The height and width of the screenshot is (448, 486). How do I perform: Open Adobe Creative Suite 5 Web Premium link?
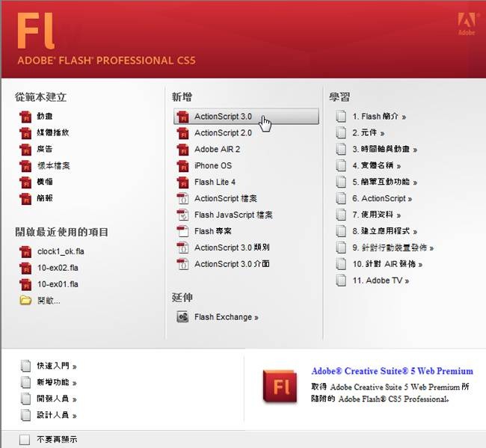click(392, 371)
